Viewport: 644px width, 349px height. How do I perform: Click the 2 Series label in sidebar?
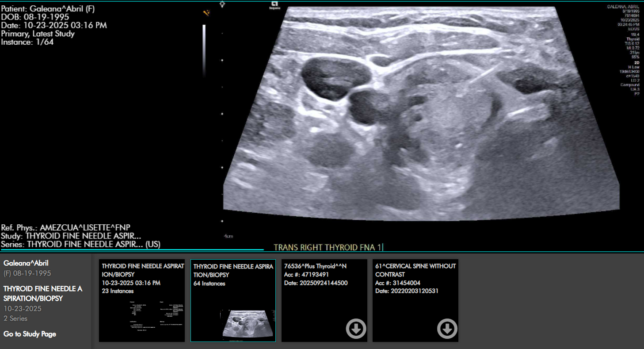tap(15, 318)
